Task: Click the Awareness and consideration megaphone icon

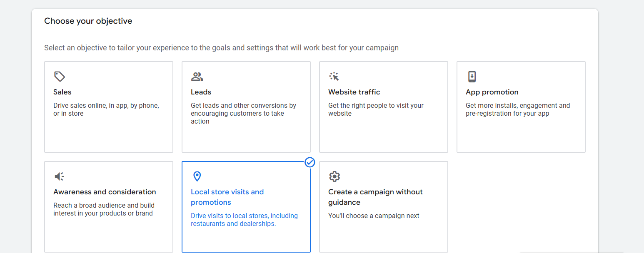Action: pos(60,176)
